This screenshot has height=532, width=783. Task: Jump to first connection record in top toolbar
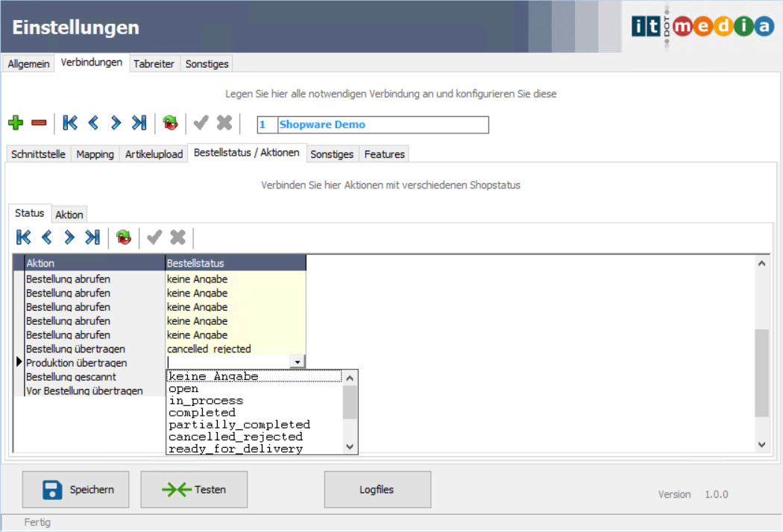pyautogui.click(x=70, y=123)
